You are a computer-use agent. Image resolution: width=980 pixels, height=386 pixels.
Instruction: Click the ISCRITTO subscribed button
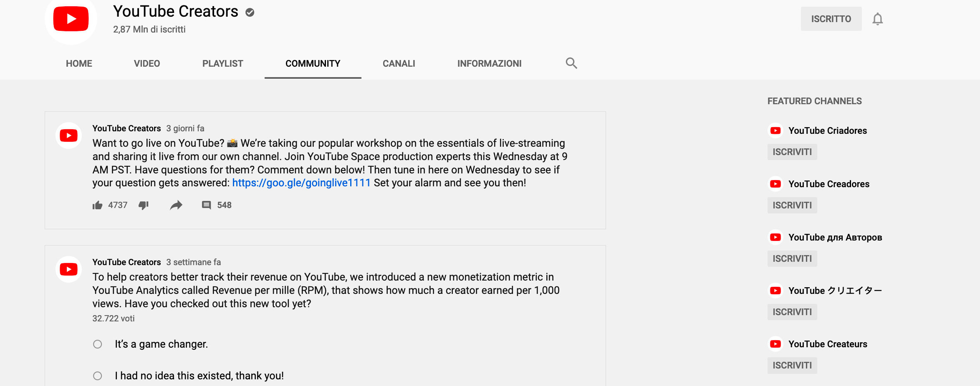point(831,19)
